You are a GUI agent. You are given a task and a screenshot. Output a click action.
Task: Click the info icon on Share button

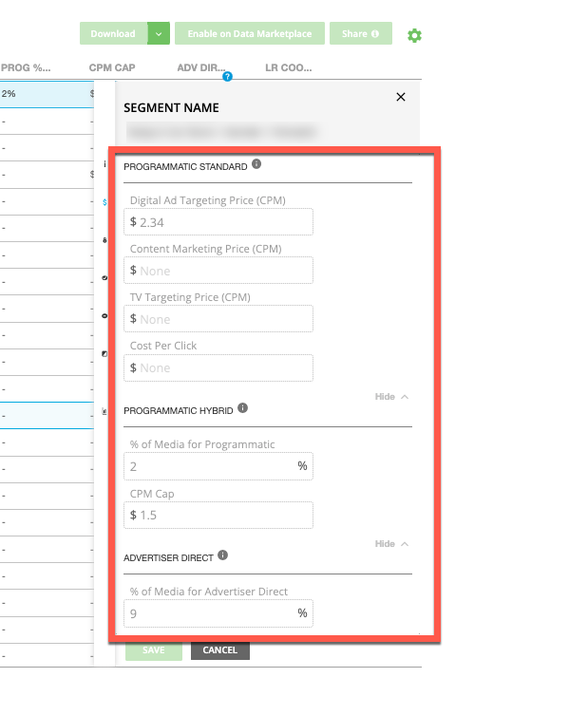[x=375, y=34]
